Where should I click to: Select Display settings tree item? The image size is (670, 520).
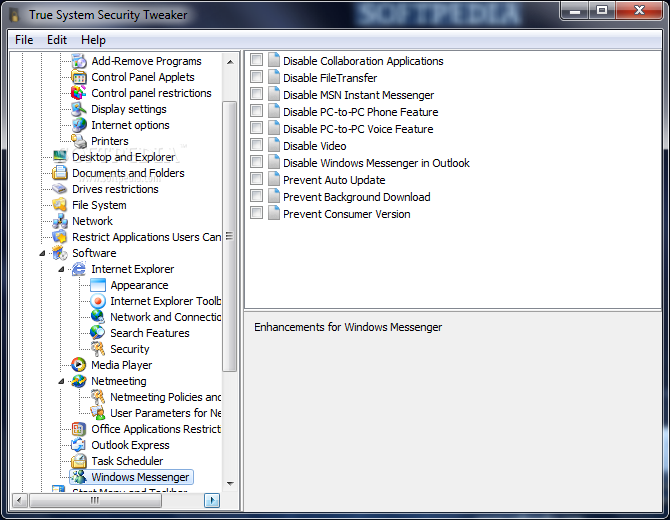point(129,109)
